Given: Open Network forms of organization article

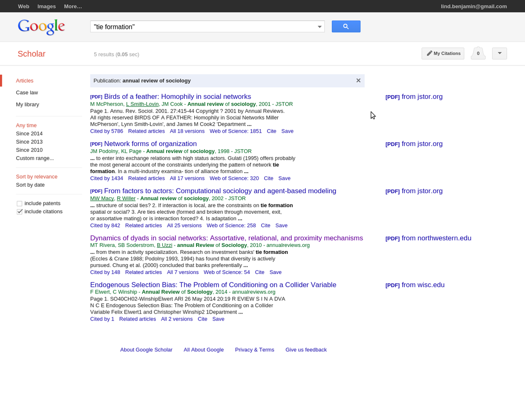Looking at the screenshot, I should coord(150,144).
